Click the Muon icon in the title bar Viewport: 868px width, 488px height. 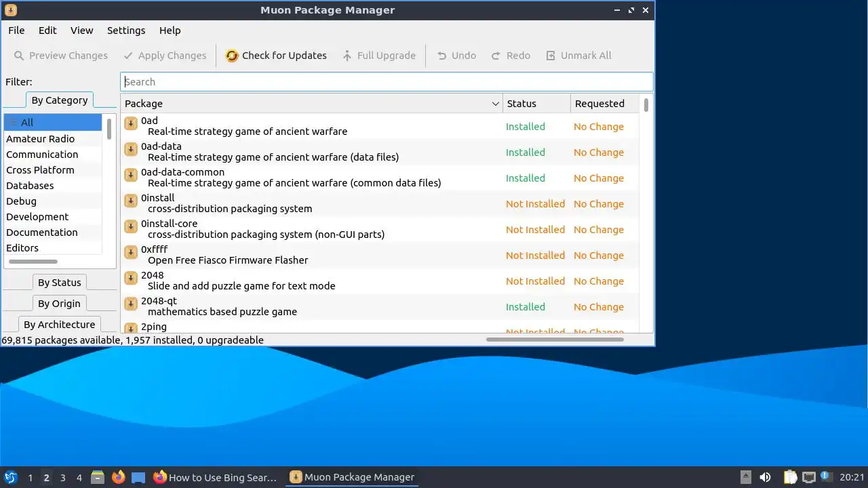10,10
